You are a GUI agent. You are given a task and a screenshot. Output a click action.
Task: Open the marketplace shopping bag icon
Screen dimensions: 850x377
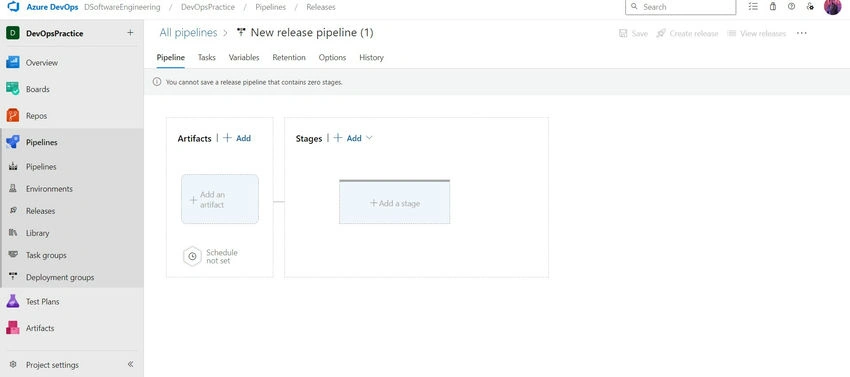pos(773,7)
